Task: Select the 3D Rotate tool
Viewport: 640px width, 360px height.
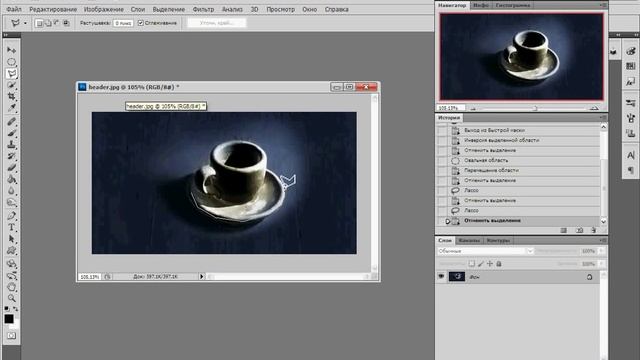Action: pos(11,264)
